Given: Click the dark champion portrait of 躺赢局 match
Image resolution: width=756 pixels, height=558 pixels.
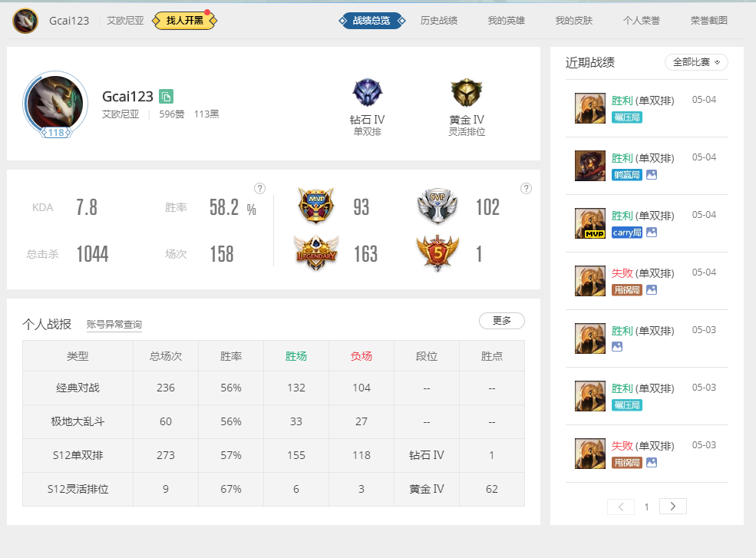Looking at the screenshot, I should [589, 166].
